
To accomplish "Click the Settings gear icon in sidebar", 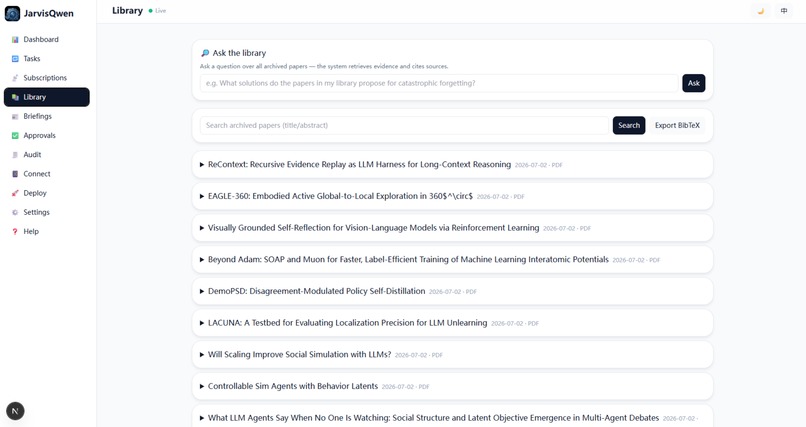I will [15, 212].
